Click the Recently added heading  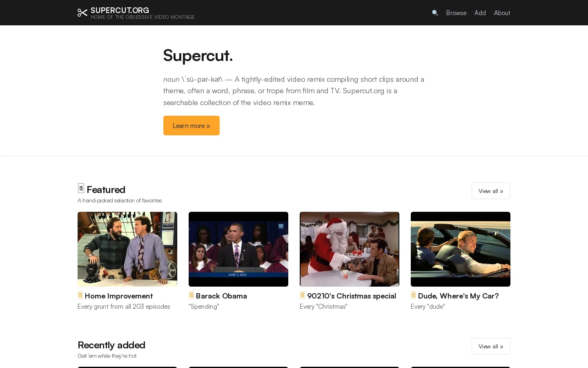point(111,345)
